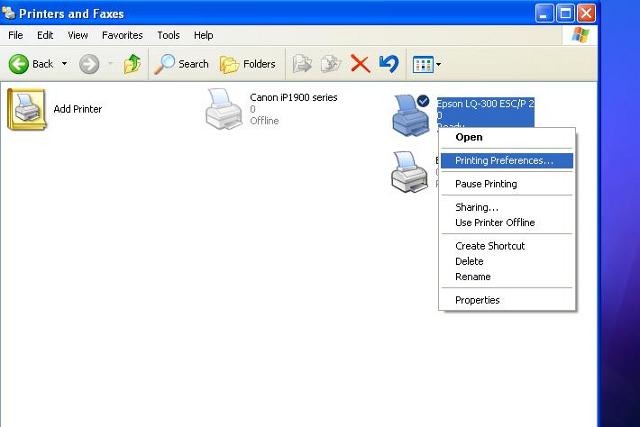This screenshot has width=640, height=427.
Task: Open the Views toolbar button
Action: click(423, 64)
